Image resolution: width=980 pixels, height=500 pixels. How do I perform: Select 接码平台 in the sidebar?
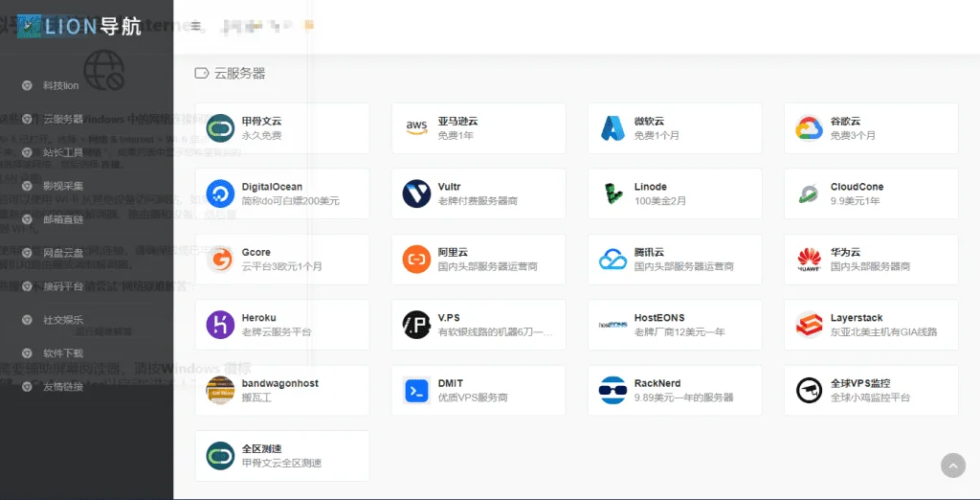[x=63, y=286]
